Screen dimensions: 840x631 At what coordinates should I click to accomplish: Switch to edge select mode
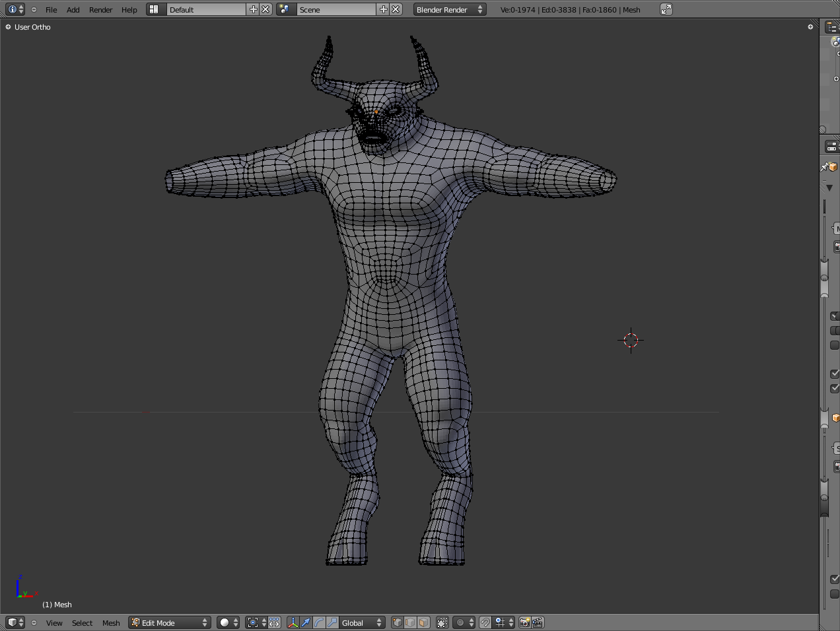tap(410, 622)
